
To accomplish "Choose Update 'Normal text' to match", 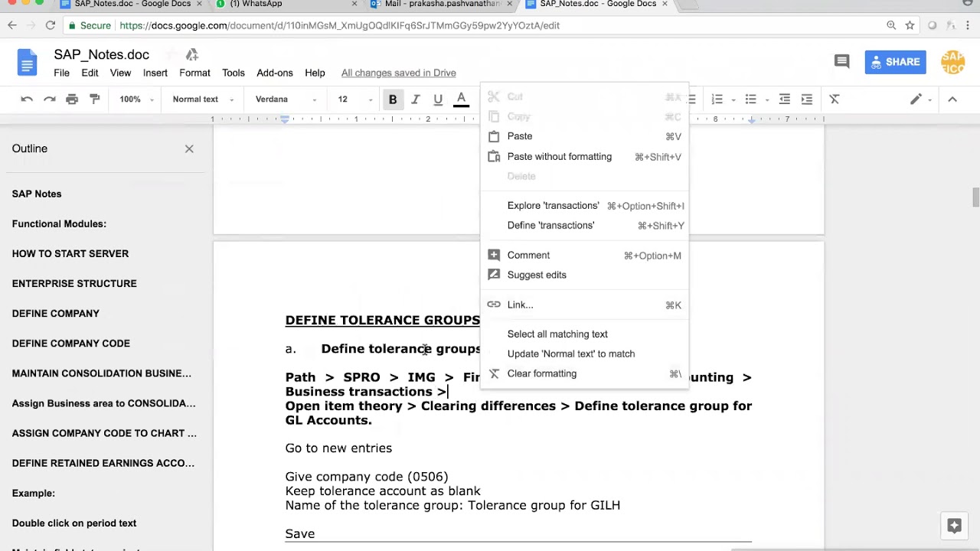I will [585, 354].
